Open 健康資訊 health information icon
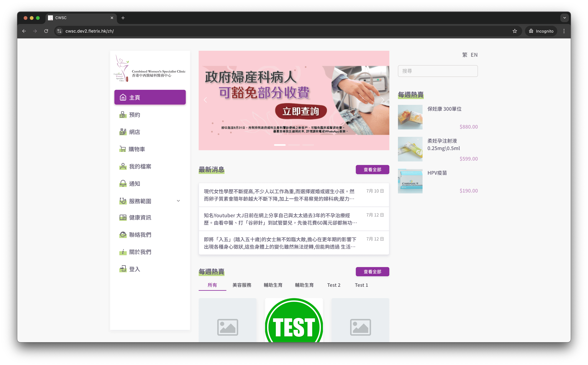 [x=123, y=217]
